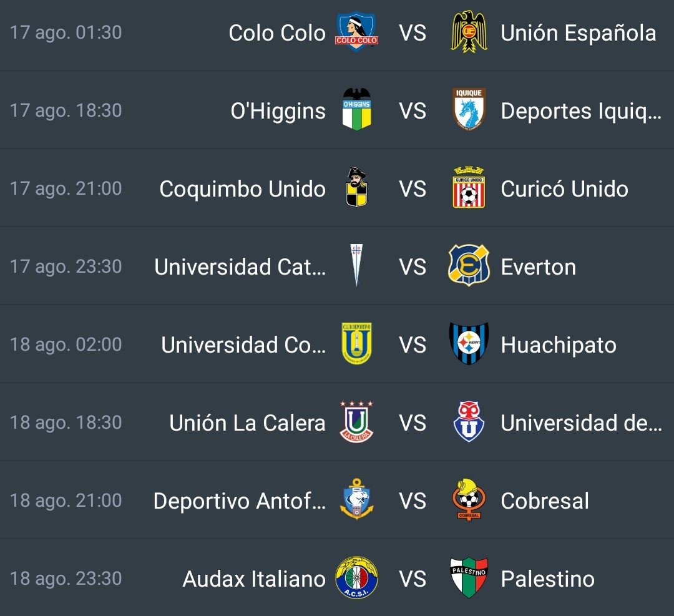This screenshot has height=616, width=674.
Task: Tap the Colo Colo team crest
Action: click(x=356, y=31)
